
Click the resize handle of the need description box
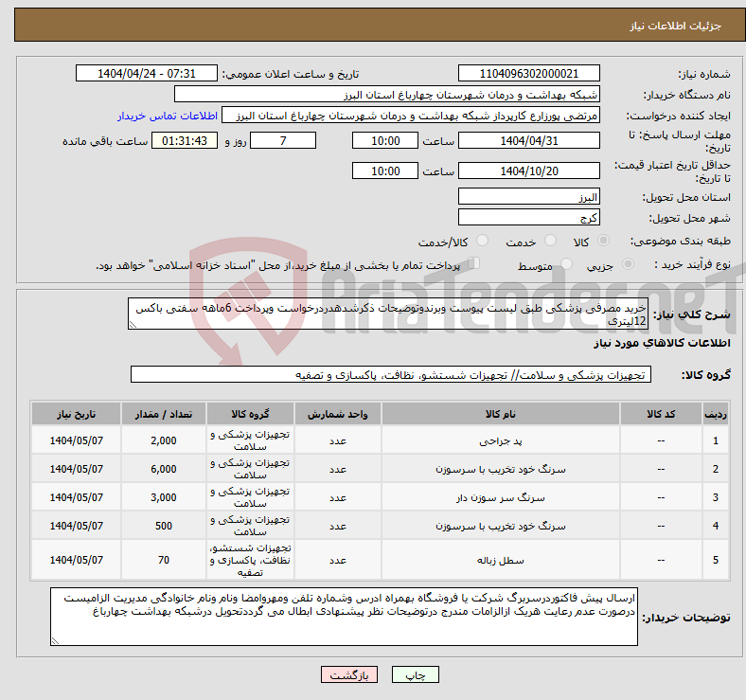click(x=133, y=325)
